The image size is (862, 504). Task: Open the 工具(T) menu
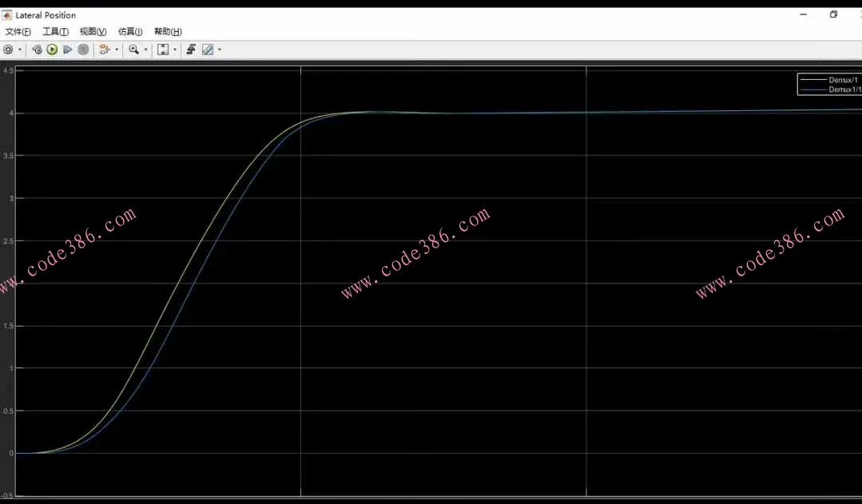click(55, 32)
